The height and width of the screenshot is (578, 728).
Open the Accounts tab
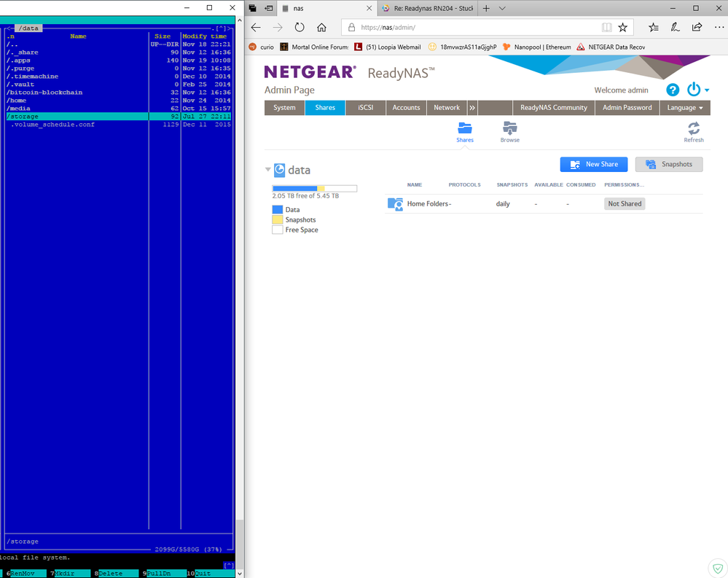click(x=406, y=108)
